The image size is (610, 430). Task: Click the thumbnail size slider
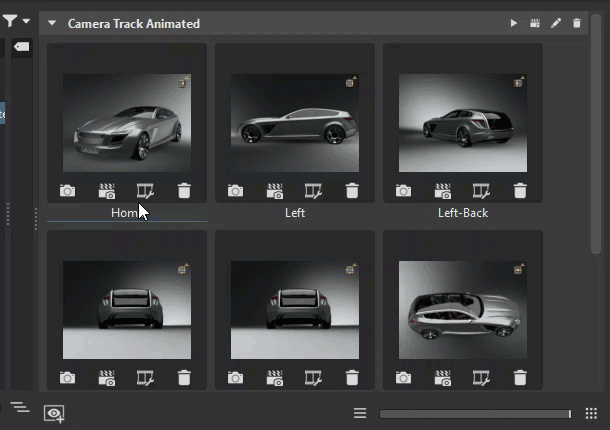point(475,414)
